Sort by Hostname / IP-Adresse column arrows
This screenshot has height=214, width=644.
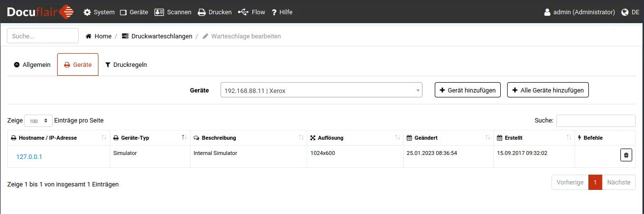point(104,138)
